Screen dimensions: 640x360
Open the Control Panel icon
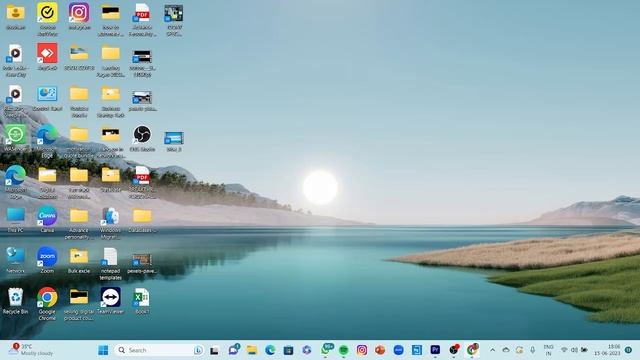[x=47, y=94]
